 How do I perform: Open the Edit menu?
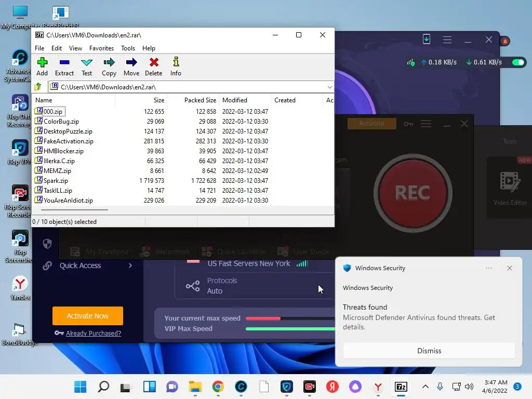56,48
